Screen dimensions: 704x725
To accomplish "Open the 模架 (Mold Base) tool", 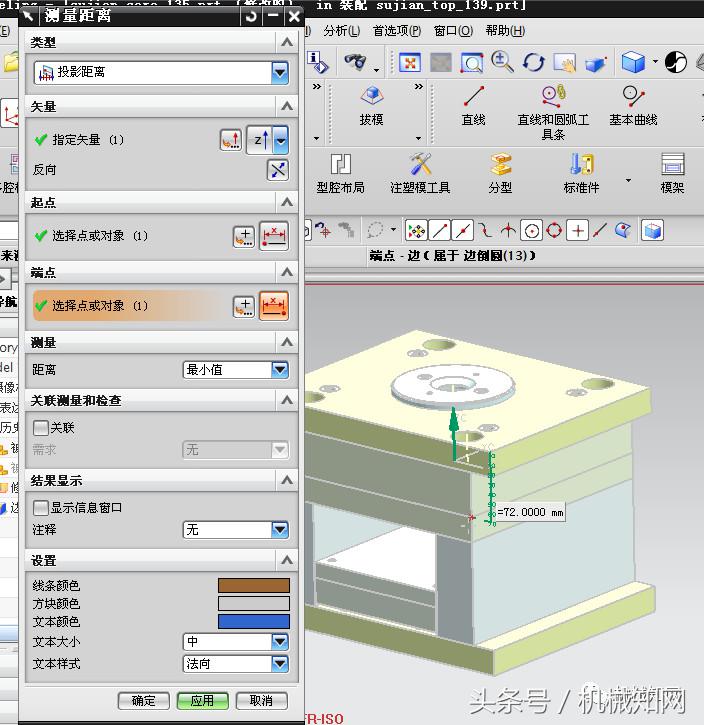I will click(672, 173).
